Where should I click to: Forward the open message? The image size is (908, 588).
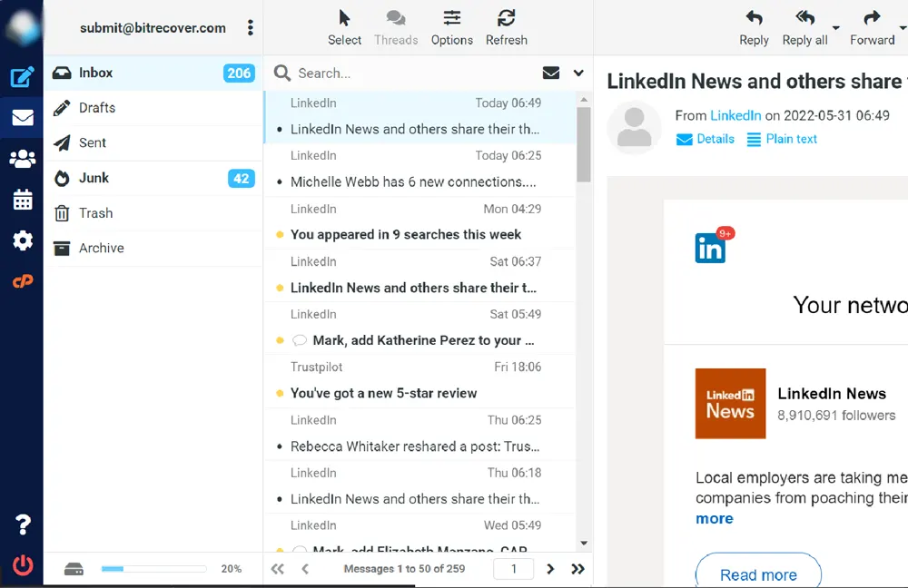click(x=872, y=28)
